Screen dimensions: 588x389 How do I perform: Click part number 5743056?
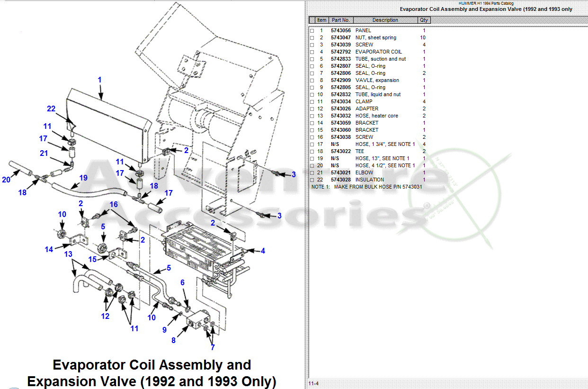point(341,30)
